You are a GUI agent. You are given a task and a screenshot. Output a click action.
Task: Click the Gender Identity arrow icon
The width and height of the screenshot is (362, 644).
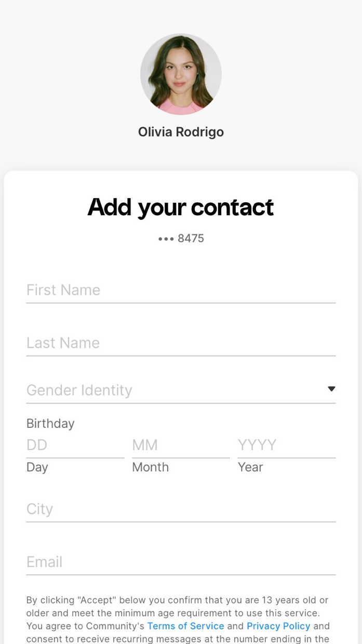click(331, 389)
